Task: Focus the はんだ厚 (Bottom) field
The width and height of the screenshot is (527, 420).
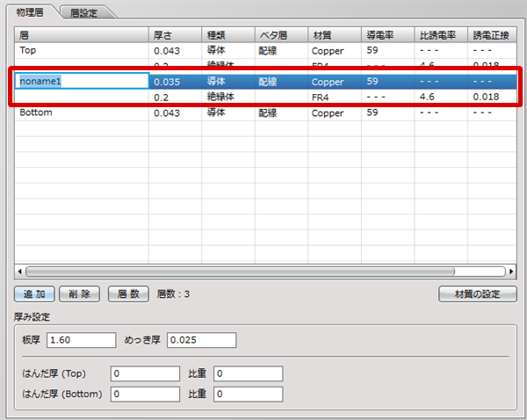Action: pos(146,395)
